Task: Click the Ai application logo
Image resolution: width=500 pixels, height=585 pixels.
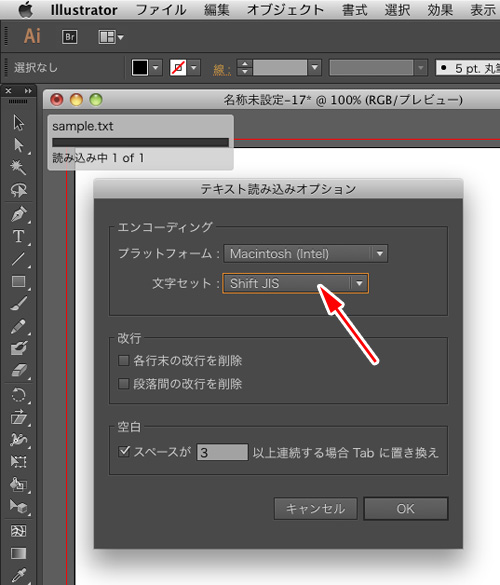Action: click(32, 36)
